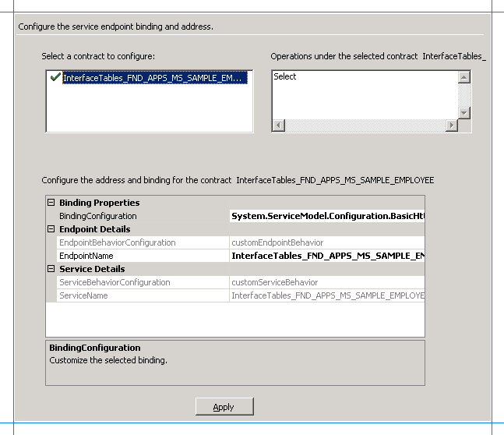
Task: Click operations list scroll right arrow
Action: pyautogui.click(x=452, y=126)
